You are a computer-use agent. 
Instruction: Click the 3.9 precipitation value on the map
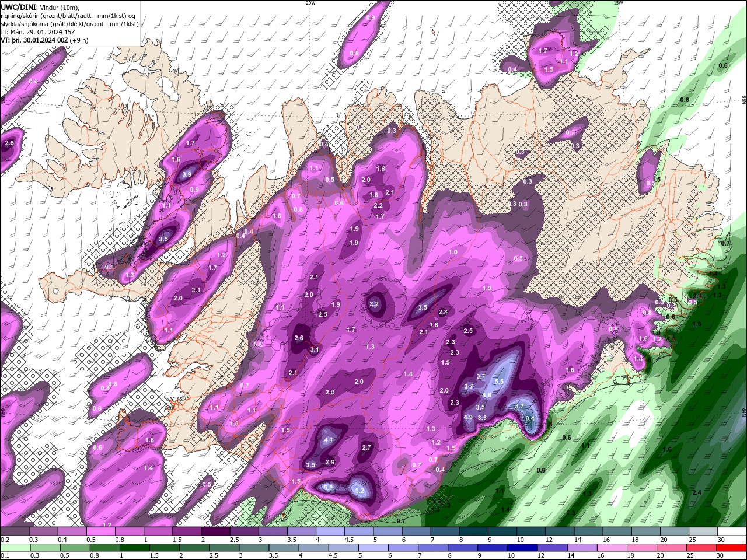point(187,174)
